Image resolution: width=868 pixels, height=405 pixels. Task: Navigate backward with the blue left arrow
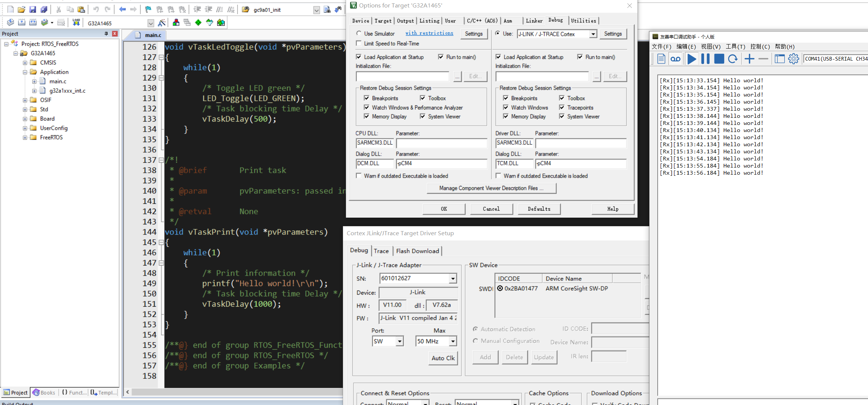(x=122, y=9)
